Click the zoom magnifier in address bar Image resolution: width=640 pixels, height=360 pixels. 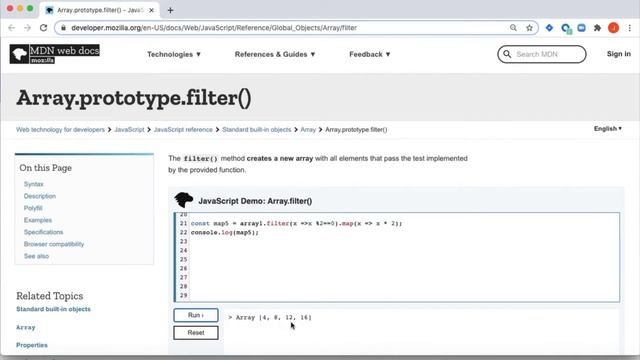[x=513, y=28]
